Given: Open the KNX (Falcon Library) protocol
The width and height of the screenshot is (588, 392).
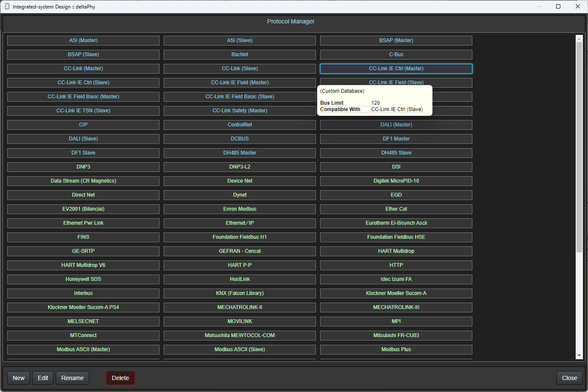Looking at the screenshot, I should 239,293.
